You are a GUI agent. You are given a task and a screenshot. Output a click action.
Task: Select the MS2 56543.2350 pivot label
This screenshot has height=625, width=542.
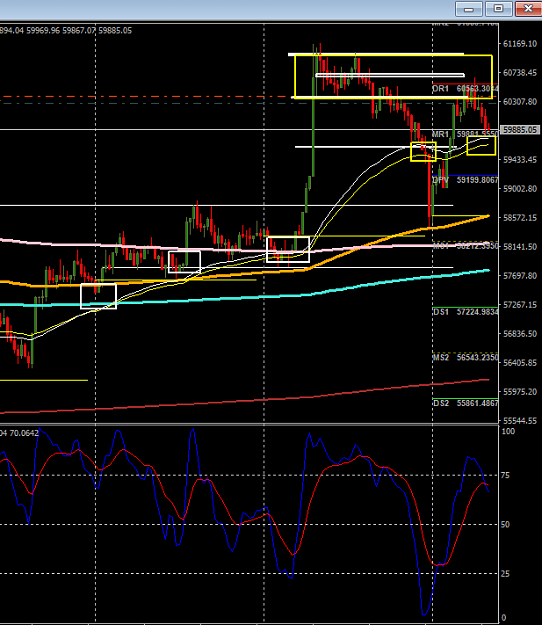465,357
